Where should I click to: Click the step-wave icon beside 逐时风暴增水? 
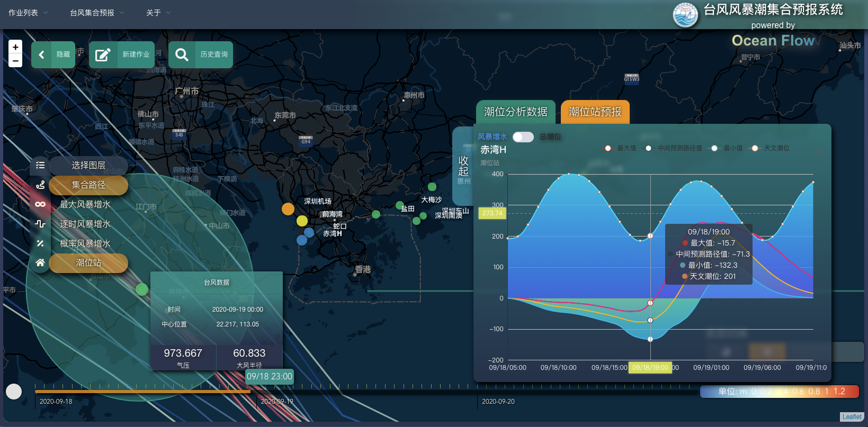click(40, 224)
